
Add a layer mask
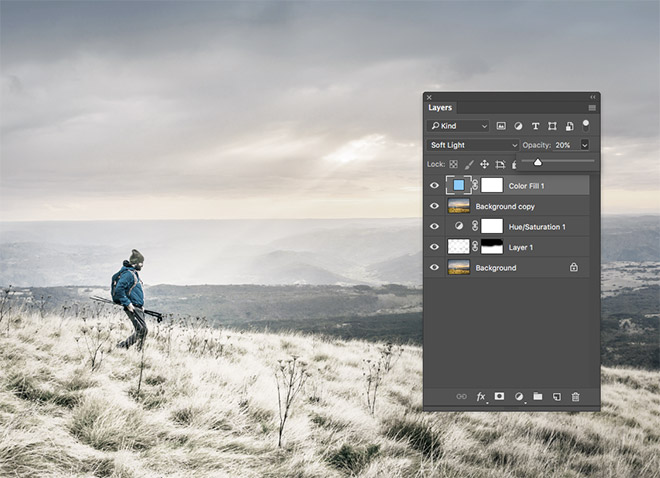pyautogui.click(x=500, y=397)
